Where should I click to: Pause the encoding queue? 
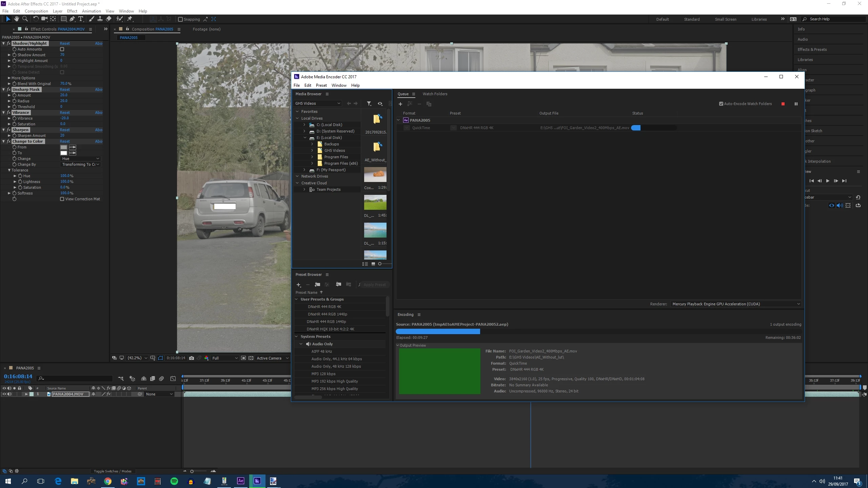pyautogui.click(x=796, y=104)
